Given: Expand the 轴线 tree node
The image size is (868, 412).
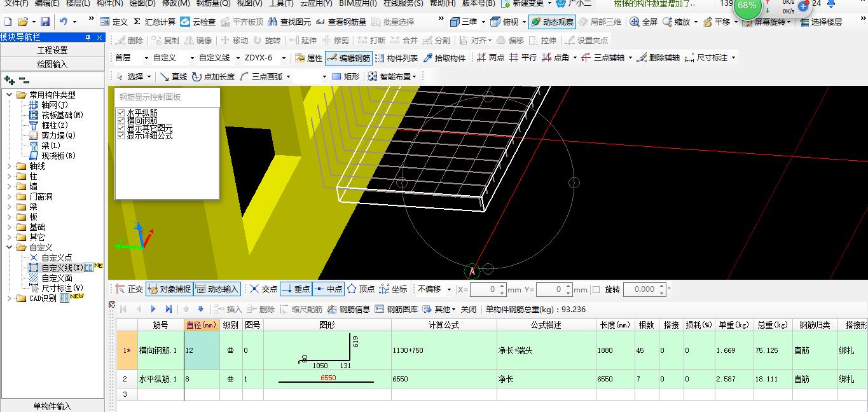Looking at the screenshot, I should (9, 166).
